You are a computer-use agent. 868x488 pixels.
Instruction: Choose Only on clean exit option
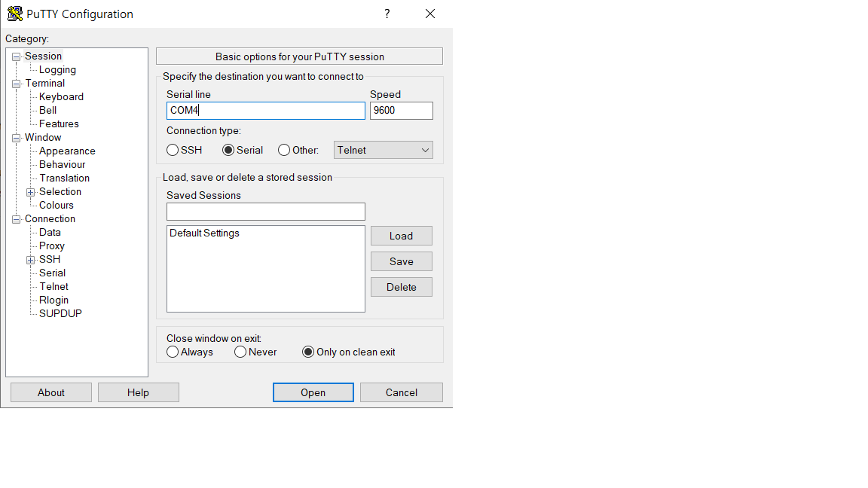pyautogui.click(x=308, y=352)
